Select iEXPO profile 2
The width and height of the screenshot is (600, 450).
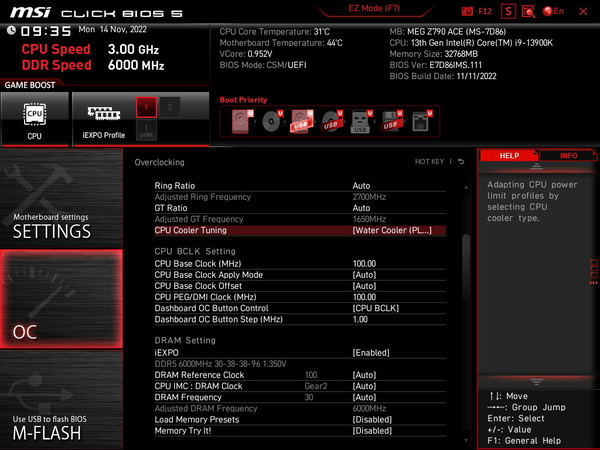tap(170, 107)
